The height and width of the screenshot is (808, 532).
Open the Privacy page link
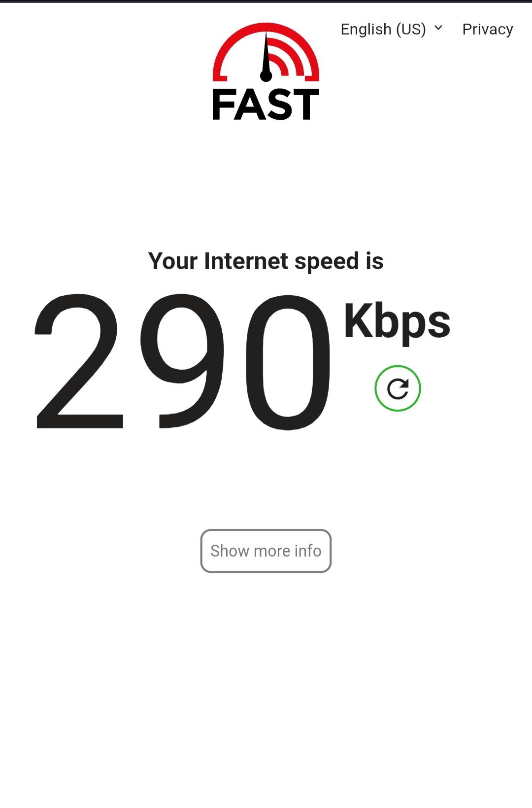pos(488,29)
